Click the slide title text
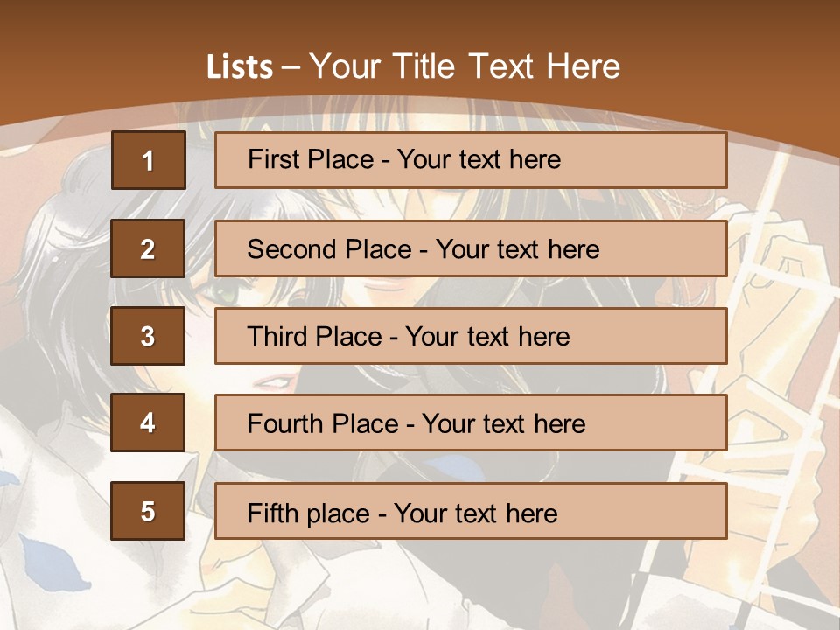Screen dimensions: 840x630 point(413,66)
